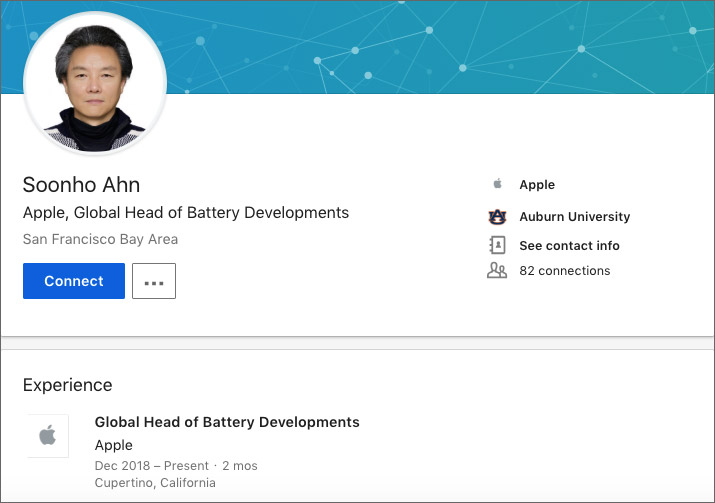715x503 pixels.
Task: Open the Apple company link
Action: pos(537,185)
